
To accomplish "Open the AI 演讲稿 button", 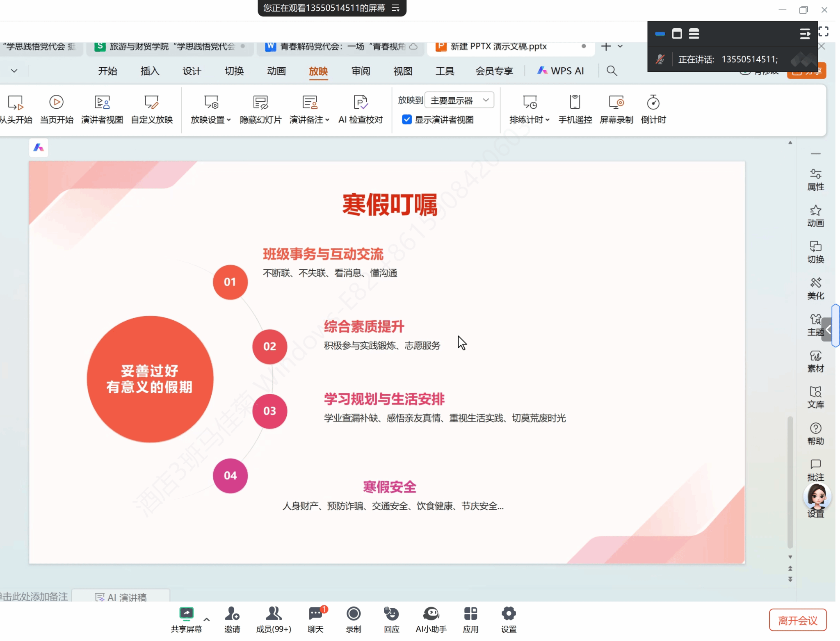I will click(x=121, y=597).
